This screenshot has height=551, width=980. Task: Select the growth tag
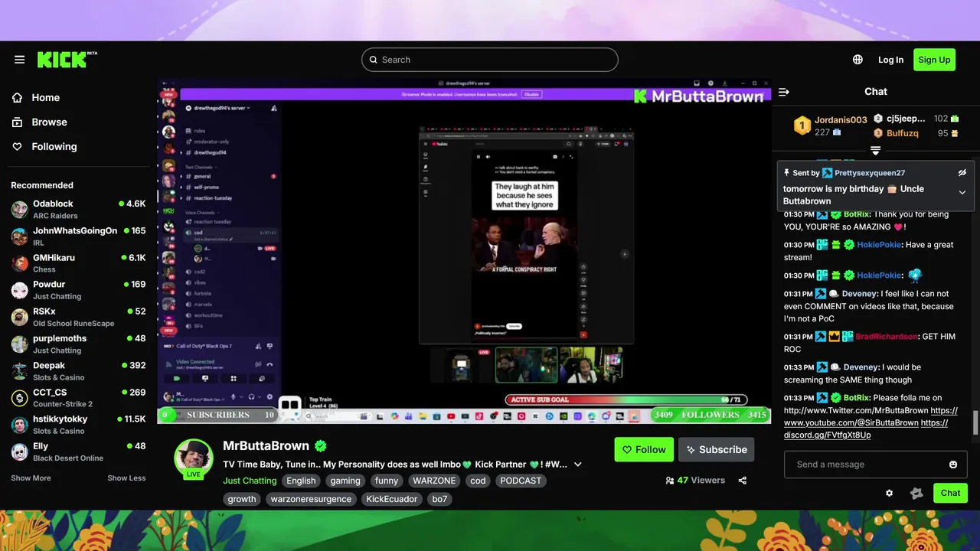click(x=242, y=499)
